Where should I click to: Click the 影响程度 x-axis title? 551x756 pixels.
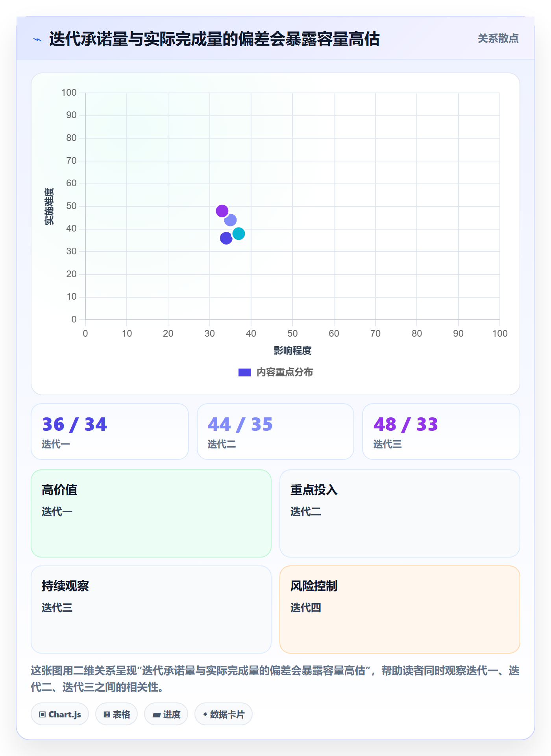pos(292,350)
